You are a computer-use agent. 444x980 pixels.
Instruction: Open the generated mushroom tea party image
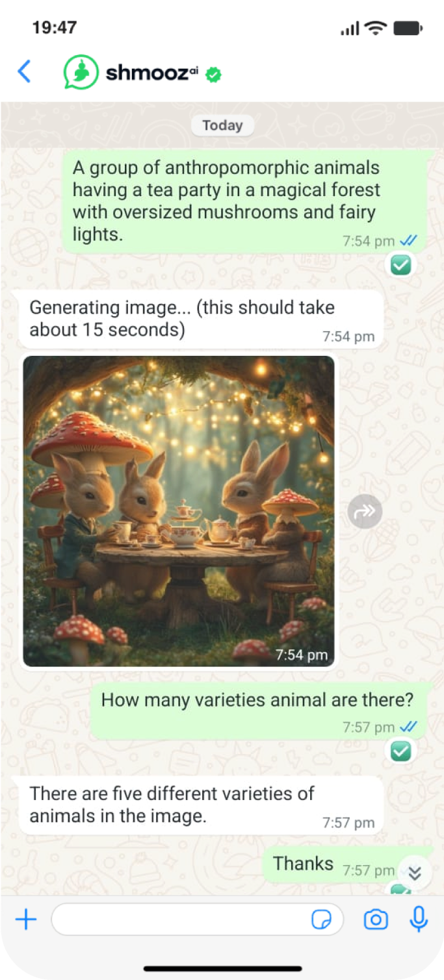[x=179, y=511]
